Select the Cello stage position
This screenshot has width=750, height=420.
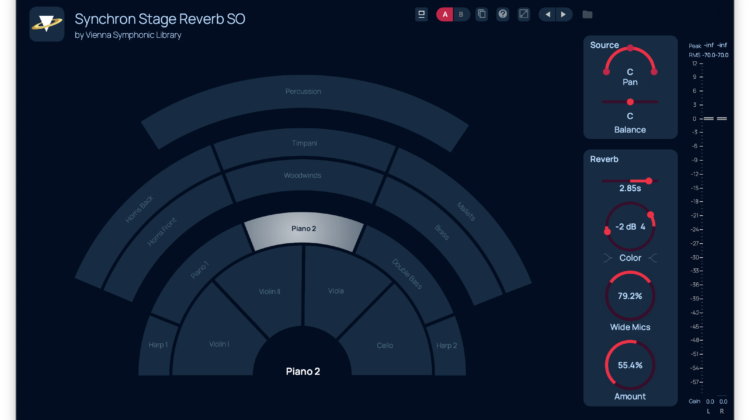[x=385, y=345]
